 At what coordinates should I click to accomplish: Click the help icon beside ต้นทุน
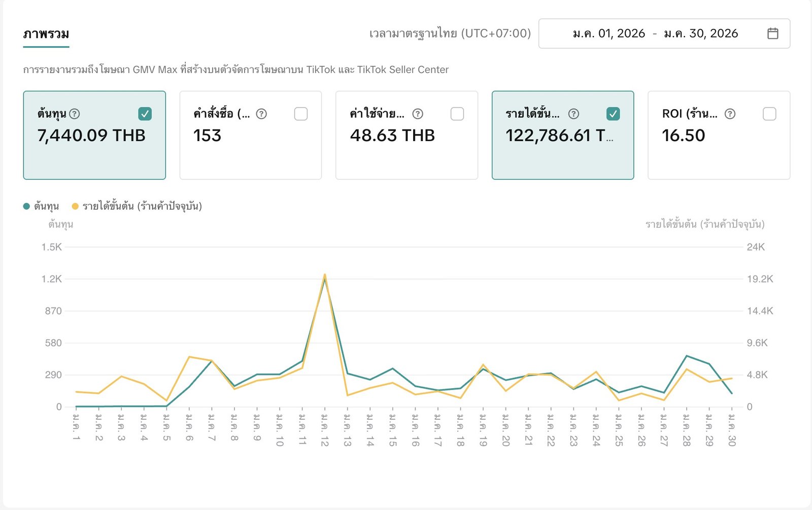pyautogui.click(x=75, y=114)
